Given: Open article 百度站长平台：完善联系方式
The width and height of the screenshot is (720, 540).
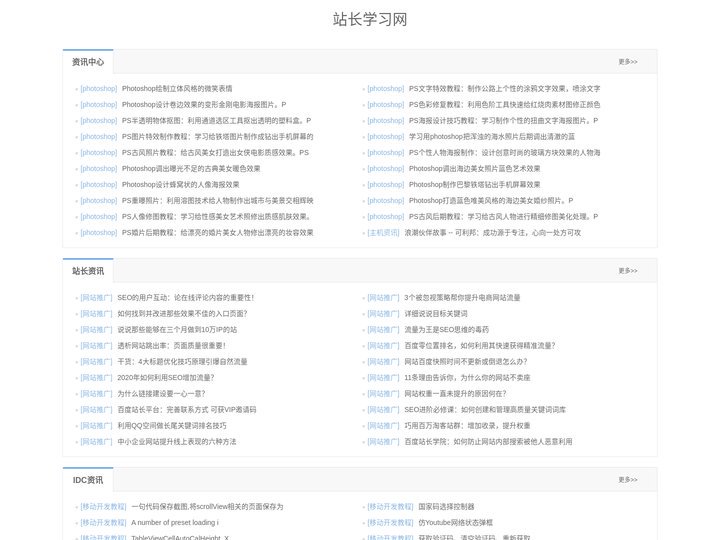Looking at the screenshot, I should [187, 410].
